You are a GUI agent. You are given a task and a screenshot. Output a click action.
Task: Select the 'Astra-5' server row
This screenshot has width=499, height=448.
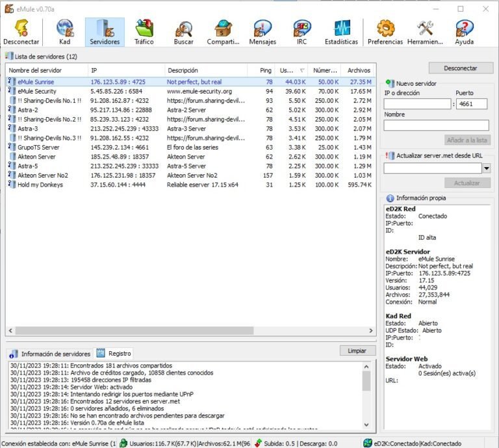click(x=190, y=166)
